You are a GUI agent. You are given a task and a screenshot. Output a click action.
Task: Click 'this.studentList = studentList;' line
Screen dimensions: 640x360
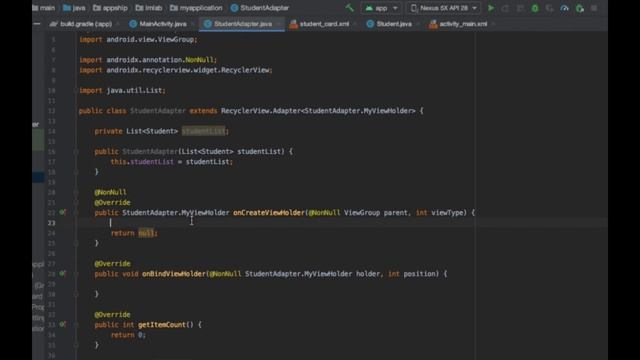[x=171, y=162]
